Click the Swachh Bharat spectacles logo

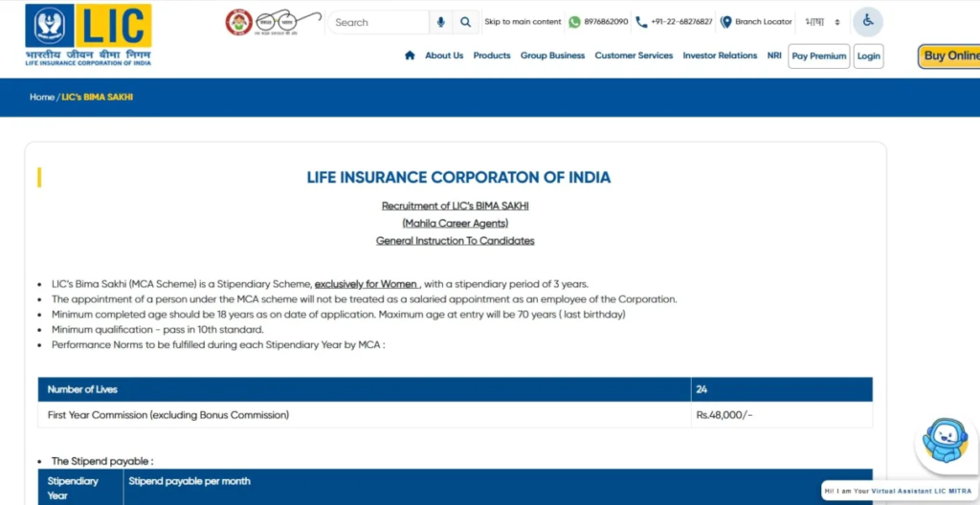287,23
